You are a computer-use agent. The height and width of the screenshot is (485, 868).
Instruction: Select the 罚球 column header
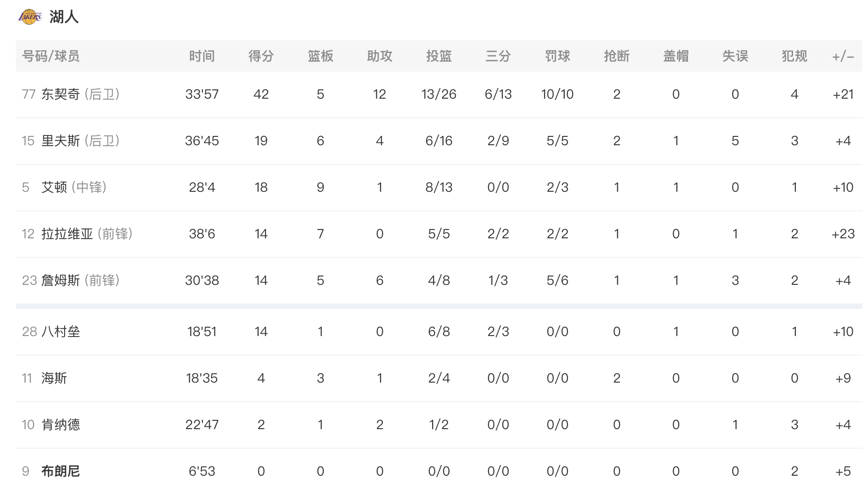click(557, 56)
